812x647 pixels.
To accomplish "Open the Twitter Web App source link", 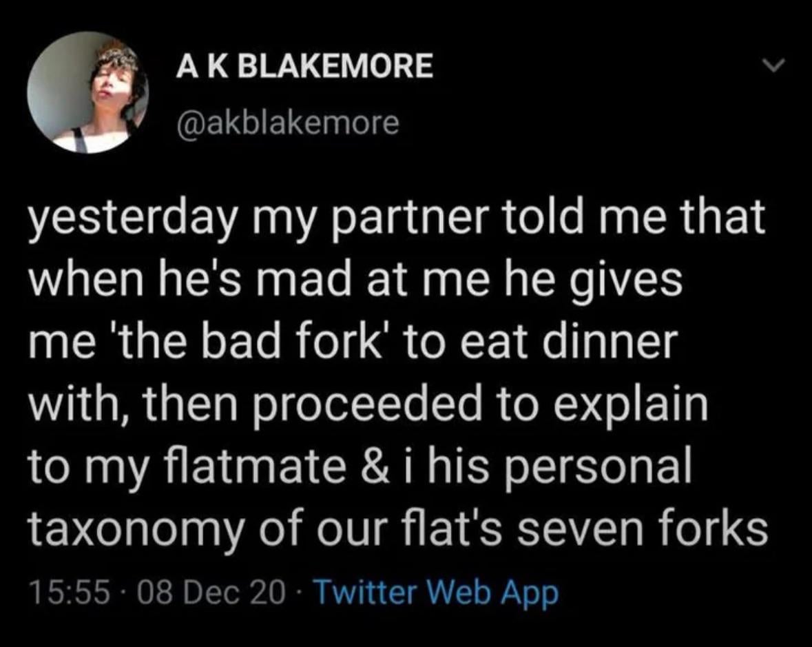I will click(435, 592).
